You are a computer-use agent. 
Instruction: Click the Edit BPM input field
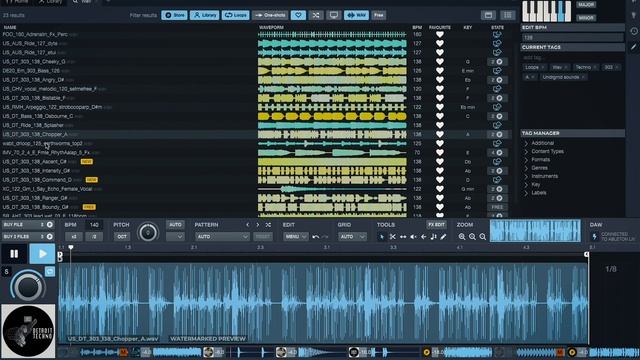coord(572,37)
